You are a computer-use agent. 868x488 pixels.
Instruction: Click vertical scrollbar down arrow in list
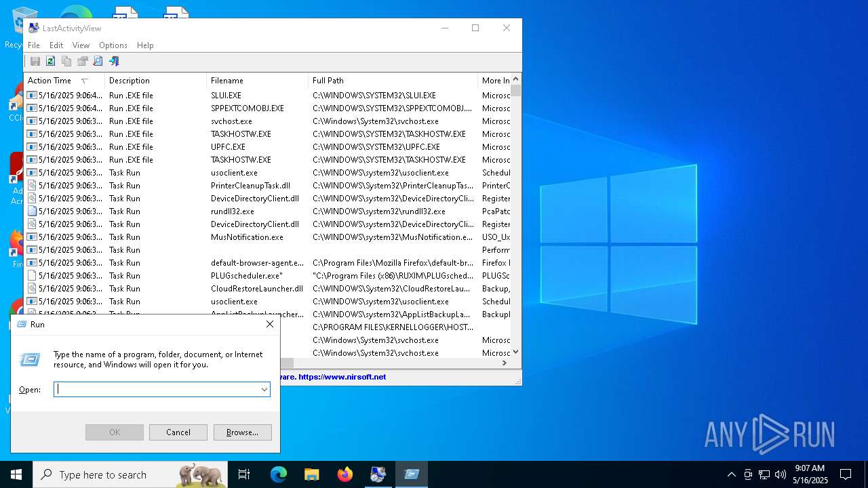pos(516,352)
